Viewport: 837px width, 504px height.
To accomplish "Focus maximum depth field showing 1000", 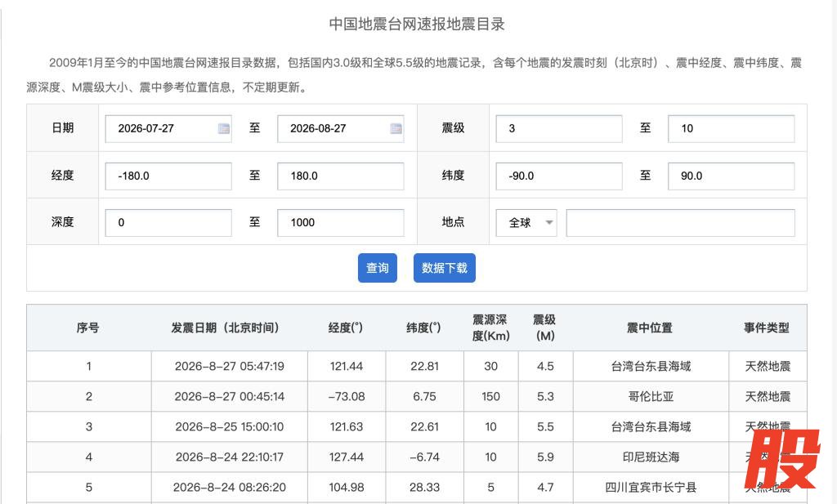I will [x=341, y=222].
